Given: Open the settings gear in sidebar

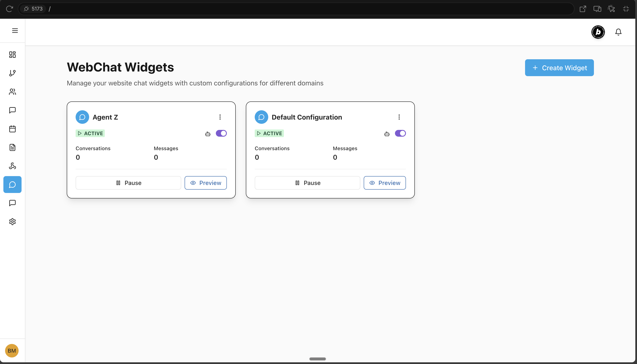Looking at the screenshot, I should click(x=12, y=221).
